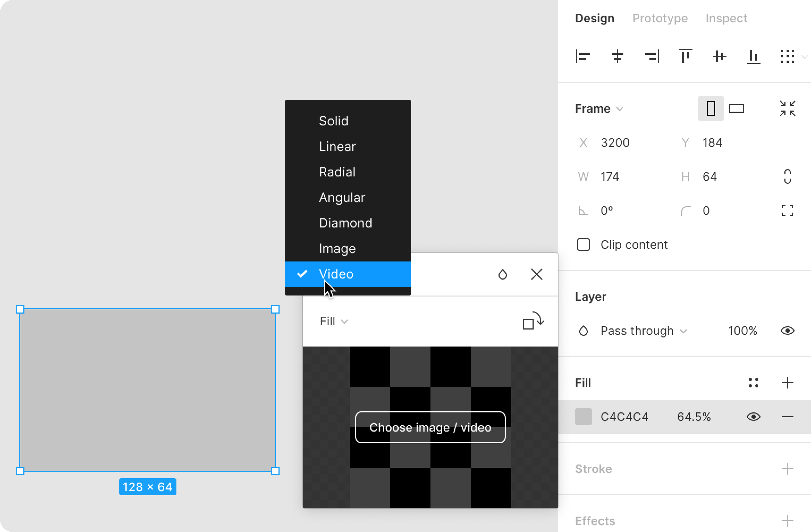
Task: Click the independent corners icon
Action: pyautogui.click(x=787, y=211)
